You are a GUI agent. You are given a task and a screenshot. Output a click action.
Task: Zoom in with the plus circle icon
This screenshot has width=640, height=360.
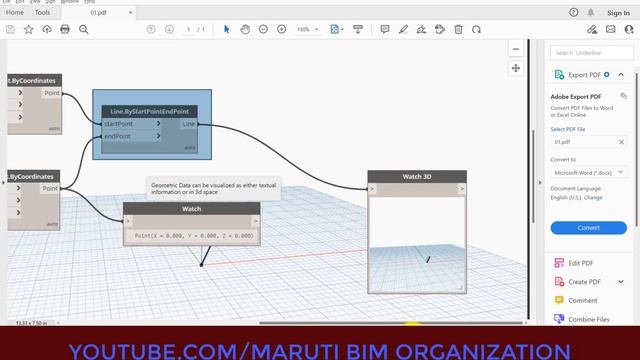coord(282,29)
